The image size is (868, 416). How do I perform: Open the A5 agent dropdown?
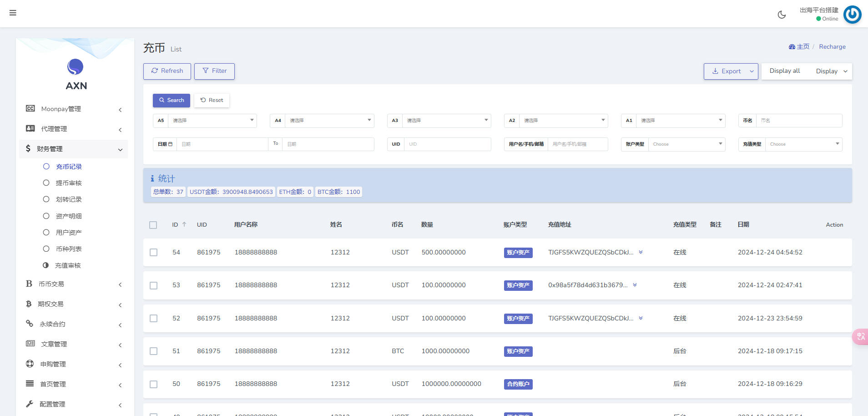coord(212,121)
